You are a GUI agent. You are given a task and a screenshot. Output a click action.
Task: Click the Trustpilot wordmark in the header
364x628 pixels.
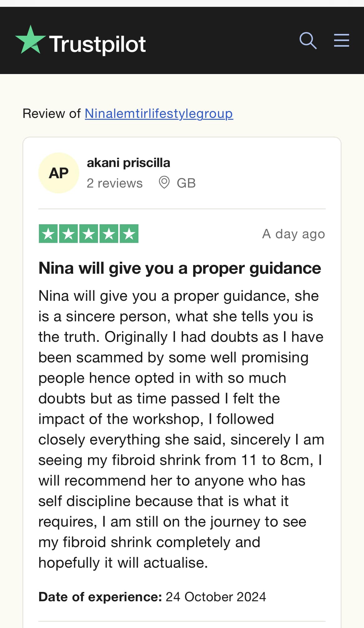click(x=97, y=44)
